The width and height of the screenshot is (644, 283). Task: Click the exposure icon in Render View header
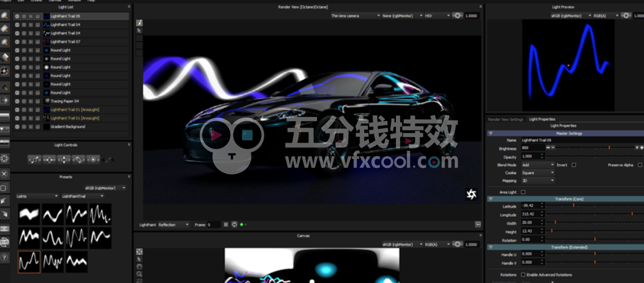(458, 16)
